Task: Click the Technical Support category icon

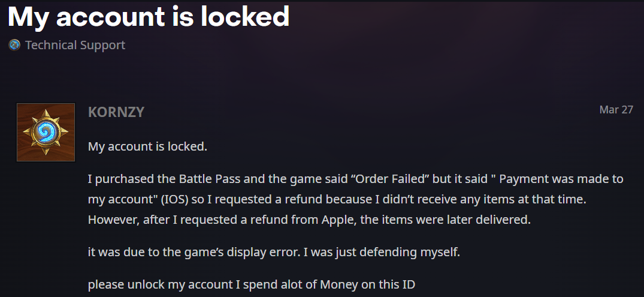Action: click(14, 45)
